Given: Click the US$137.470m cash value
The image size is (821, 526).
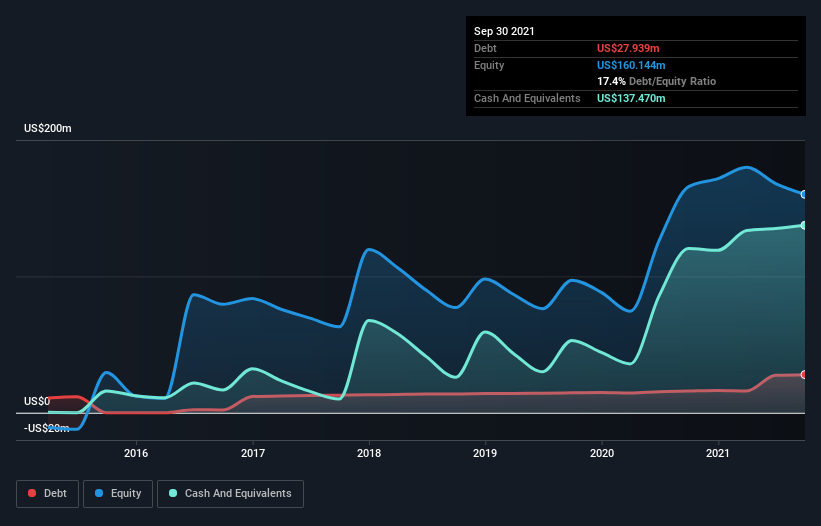Looking at the screenshot, I should pyautogui.click(x=631, y=98).
